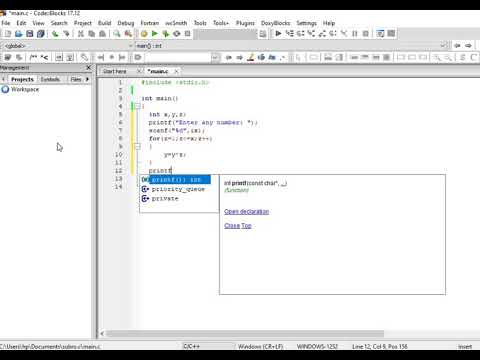
Task: Build the project with gear icon
Action: coord(144,34)
